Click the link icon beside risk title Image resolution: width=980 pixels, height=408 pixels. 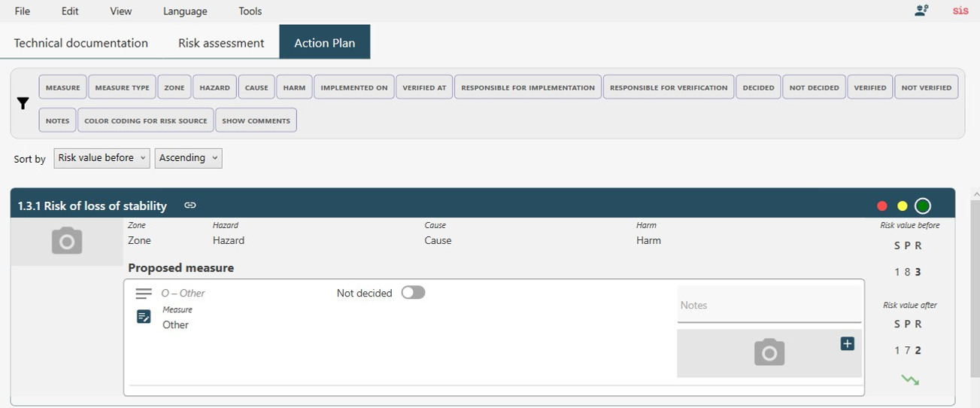point(190,206)
